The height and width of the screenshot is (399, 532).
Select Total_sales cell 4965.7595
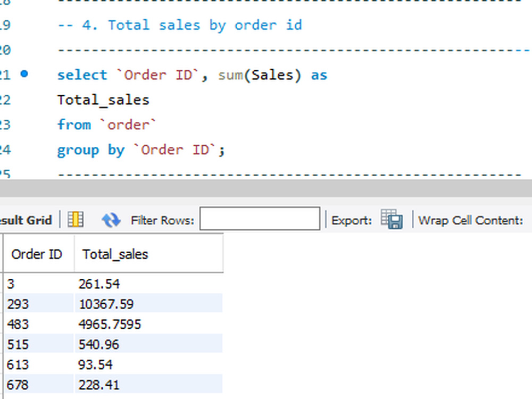(x=148, y=324)
